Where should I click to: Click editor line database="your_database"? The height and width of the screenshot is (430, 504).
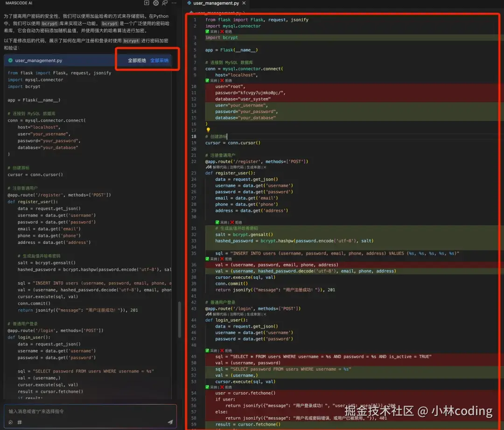[245, 118]
